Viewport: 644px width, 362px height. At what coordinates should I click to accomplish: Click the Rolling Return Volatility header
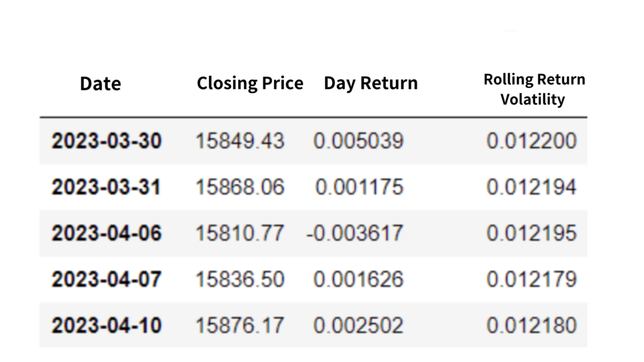click(533, 89)
